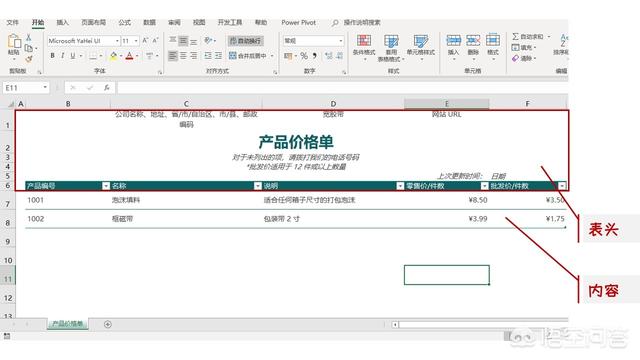Decrease font size with smaller A icon
This screenshot has height=360, width=640.
155,41
